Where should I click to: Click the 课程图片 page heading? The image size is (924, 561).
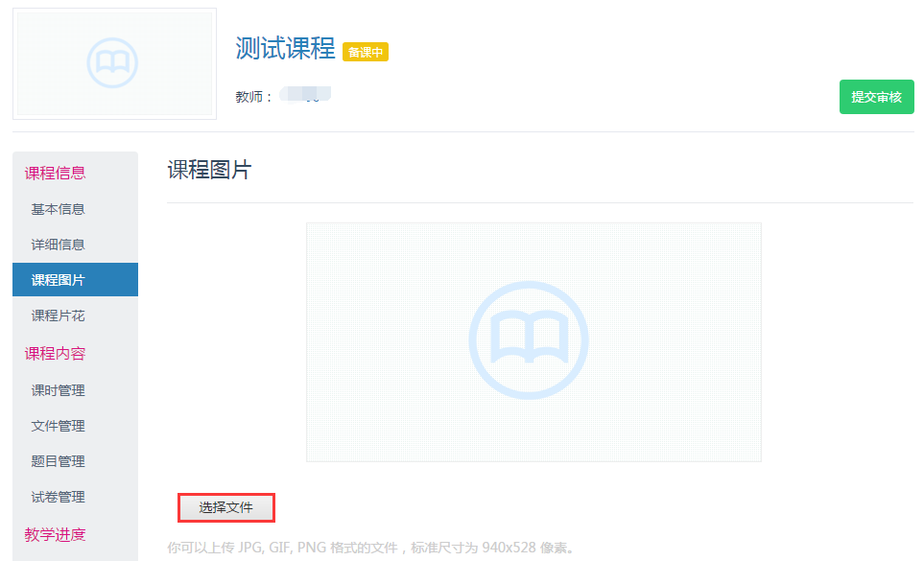pos(209,170)
